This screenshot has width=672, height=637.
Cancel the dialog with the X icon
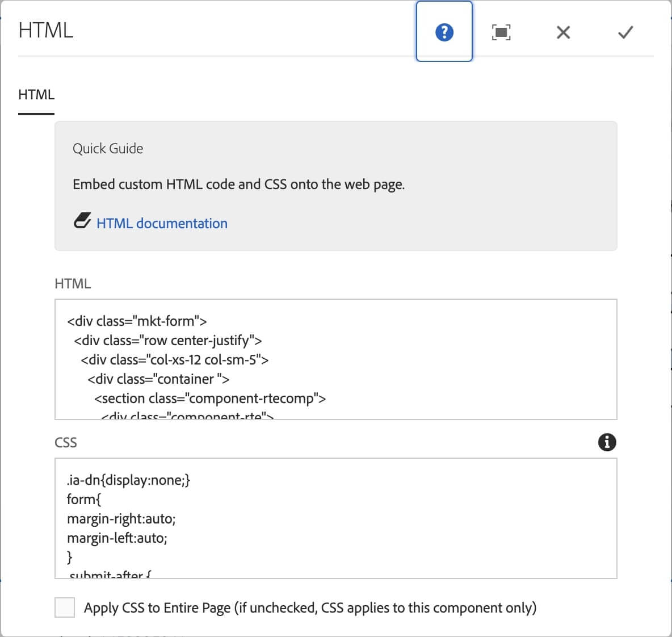(x=563, y=32)
